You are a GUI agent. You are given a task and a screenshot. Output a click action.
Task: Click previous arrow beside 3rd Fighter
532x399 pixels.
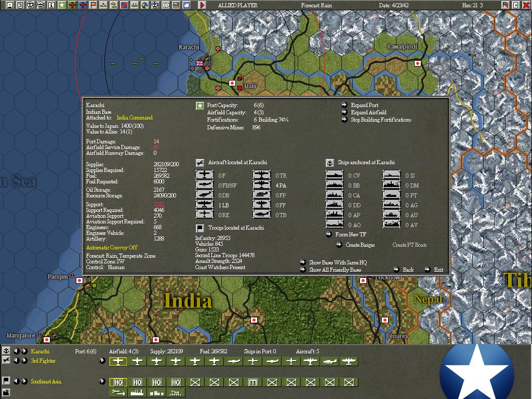point(16,361)
